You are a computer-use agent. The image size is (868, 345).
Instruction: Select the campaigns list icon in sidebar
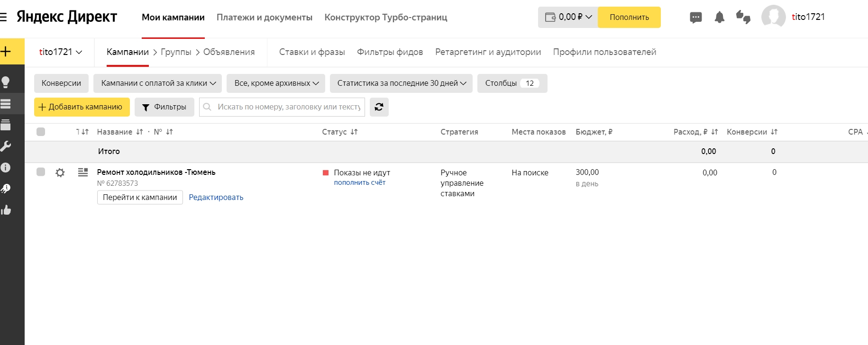6,104
